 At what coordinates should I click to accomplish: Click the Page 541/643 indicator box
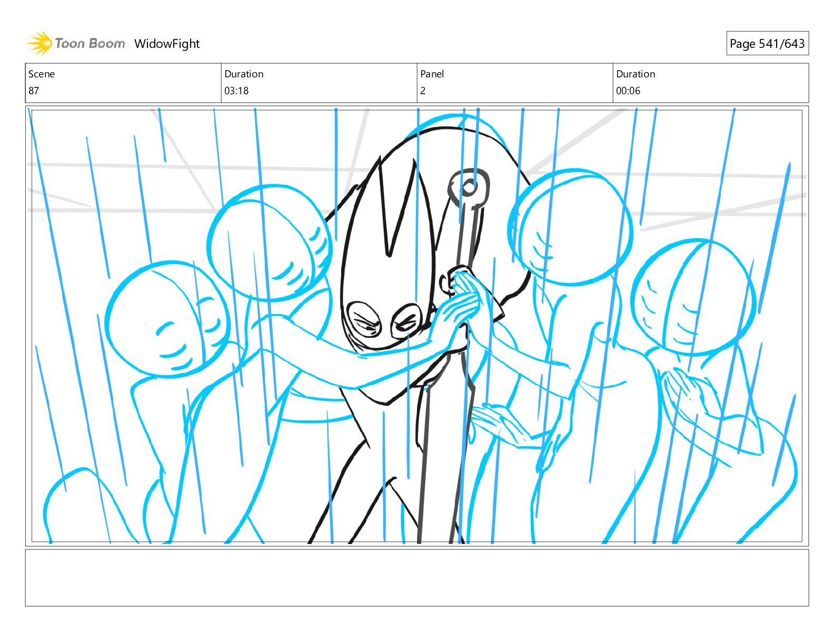pyautogui.click(x=767, y=44)
